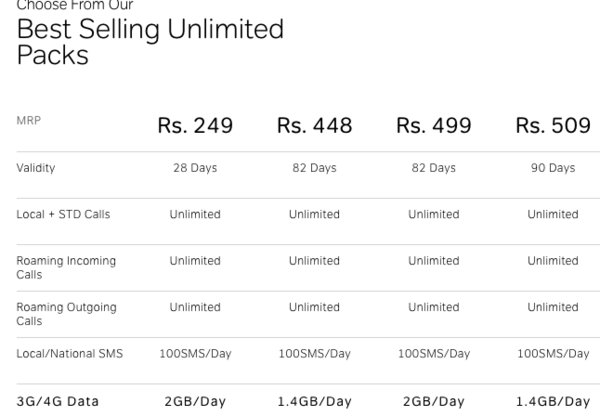This screenshot has width=600, height=416.
Task: Select the Roaming Outgoing Calls label
Action: [x=66, y=314]
